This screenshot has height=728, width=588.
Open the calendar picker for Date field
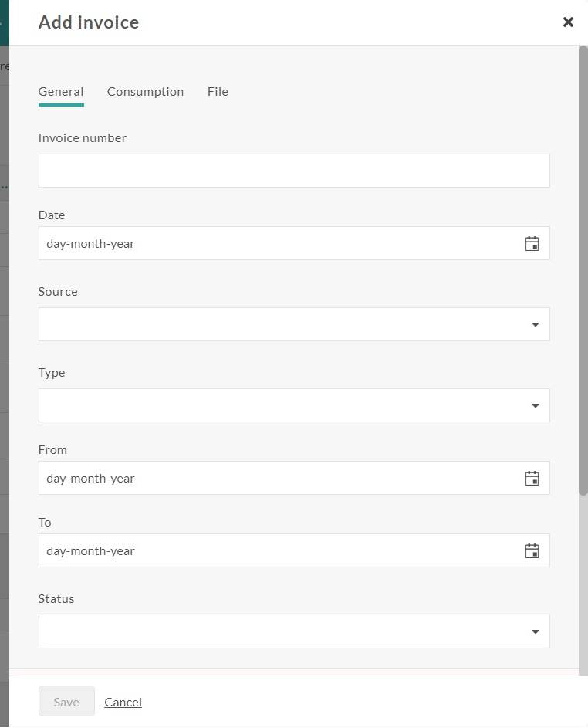click(532, 244)
